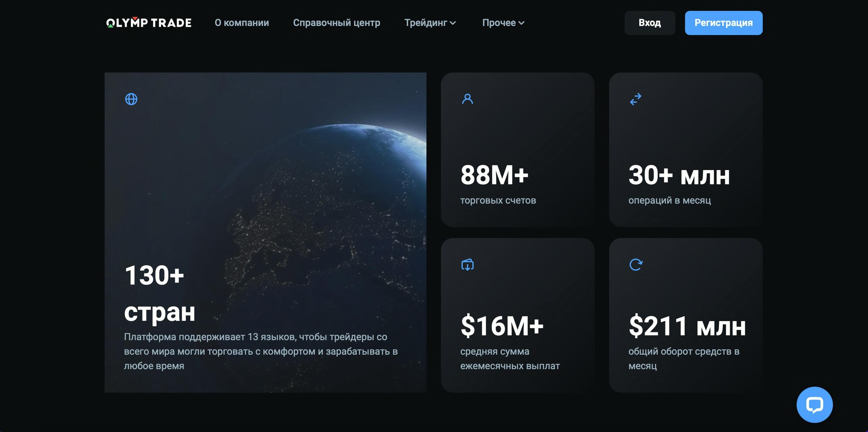Click the операций в месяц label
This screenshot has width=868, height=432.
click(x=670, y=200)
